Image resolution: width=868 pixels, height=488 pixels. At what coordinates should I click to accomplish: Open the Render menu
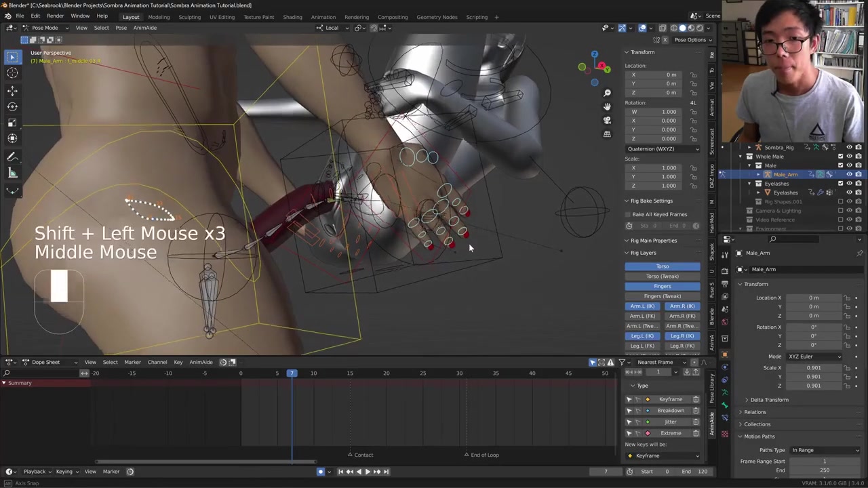click(55, 16)
